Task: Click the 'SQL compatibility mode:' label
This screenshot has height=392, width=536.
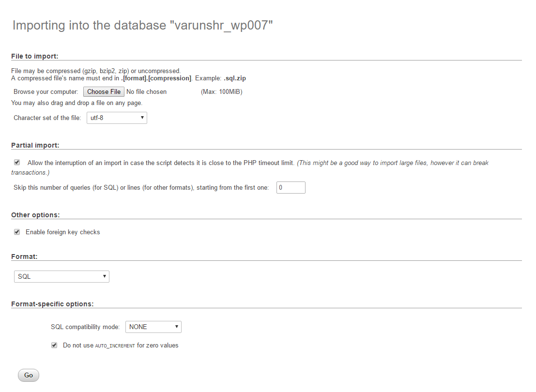Action: 85,327
